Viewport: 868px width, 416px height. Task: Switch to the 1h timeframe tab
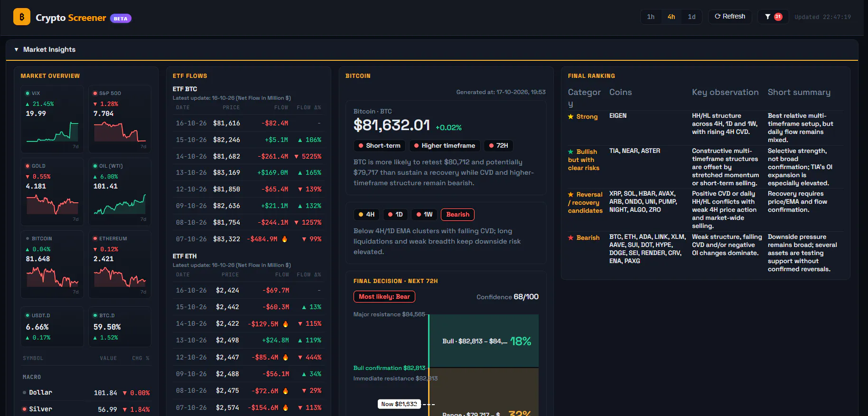pos(651,17)
